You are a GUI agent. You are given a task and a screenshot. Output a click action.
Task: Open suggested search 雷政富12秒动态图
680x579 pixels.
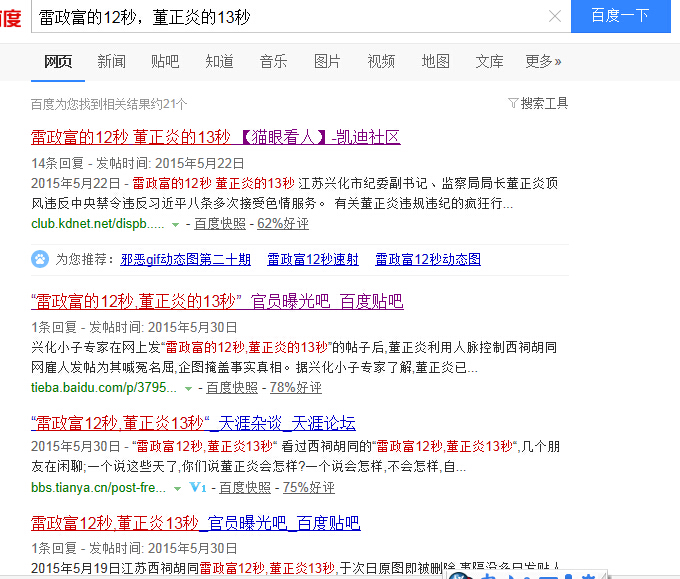[428, 259]
